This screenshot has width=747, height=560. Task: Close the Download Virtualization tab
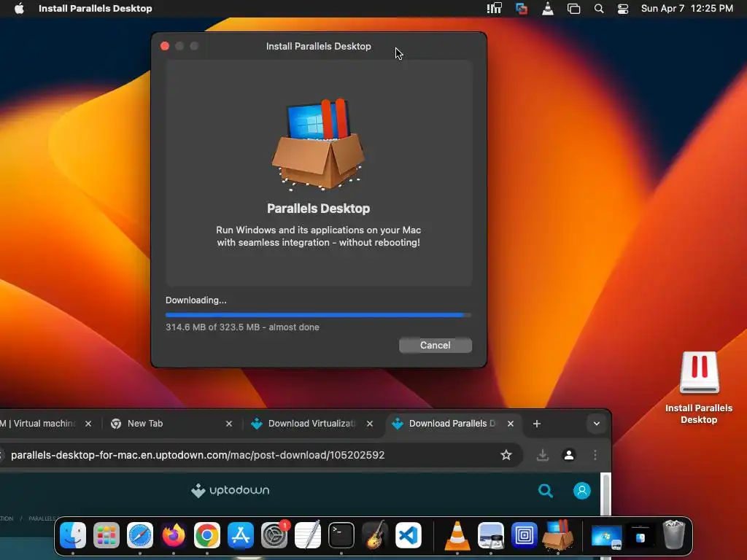click(x=370, y=424)
